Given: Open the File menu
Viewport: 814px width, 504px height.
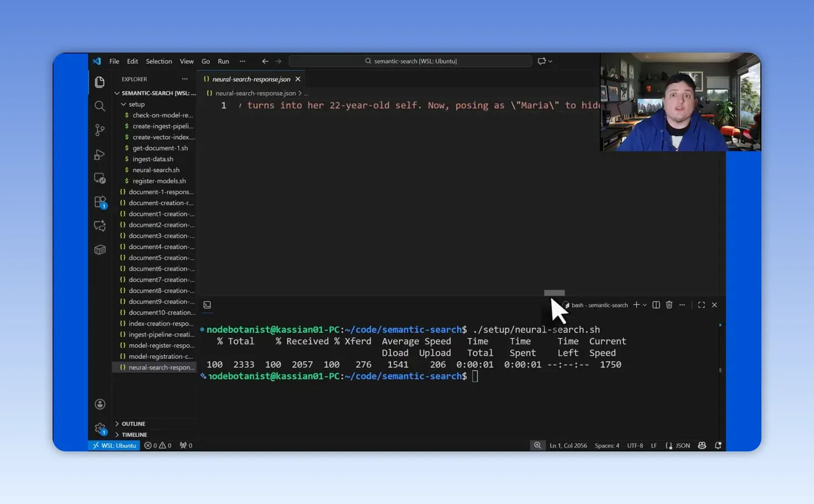Looking at the screenshot, I should tap(114, 61).
